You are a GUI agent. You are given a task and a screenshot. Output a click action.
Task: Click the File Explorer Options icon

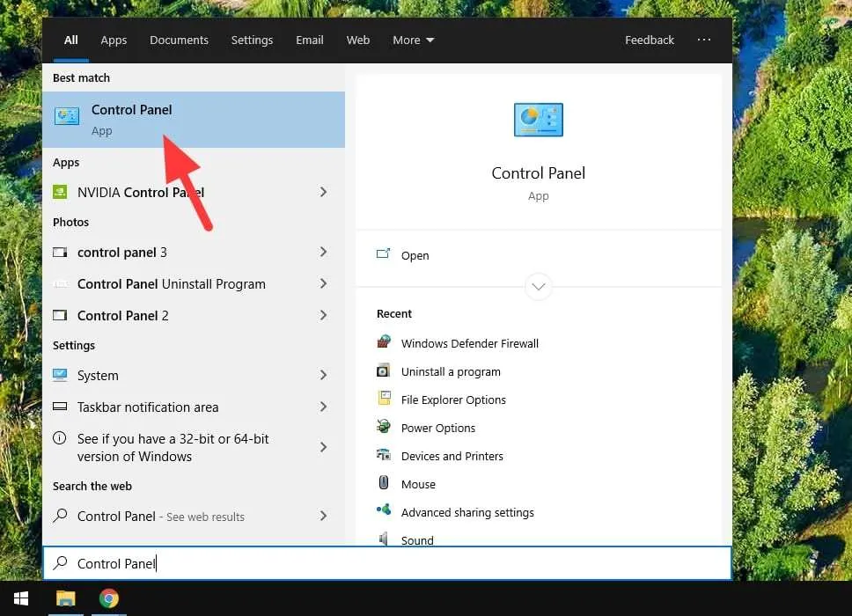click(384, 398)
